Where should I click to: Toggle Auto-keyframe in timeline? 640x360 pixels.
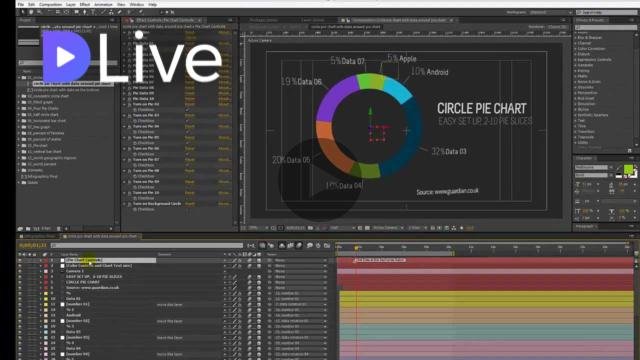[318, 245]
